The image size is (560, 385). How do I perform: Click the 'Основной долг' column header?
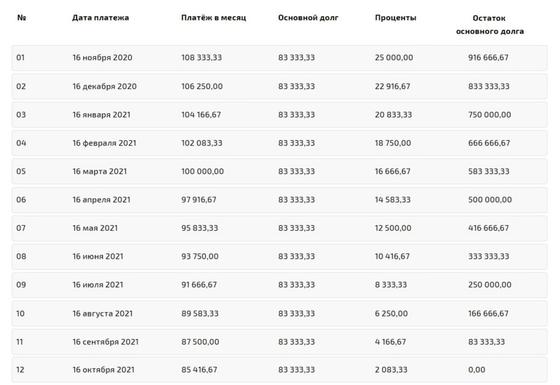tap(308, 18)
